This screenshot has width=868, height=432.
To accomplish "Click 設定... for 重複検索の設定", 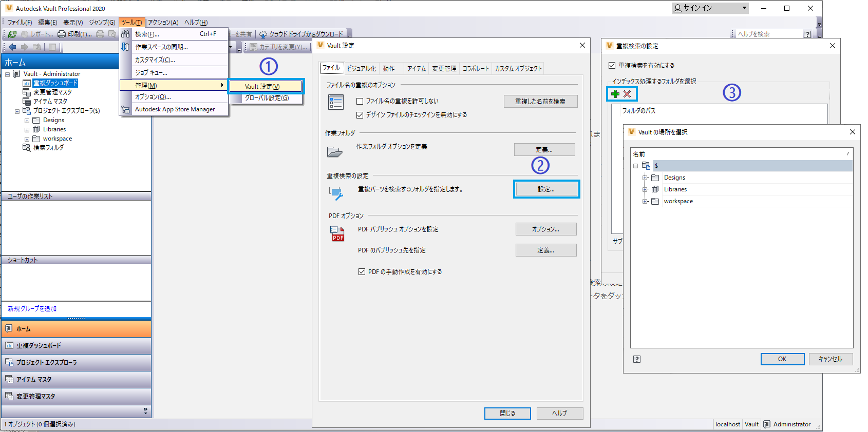I will pos(546,189).
